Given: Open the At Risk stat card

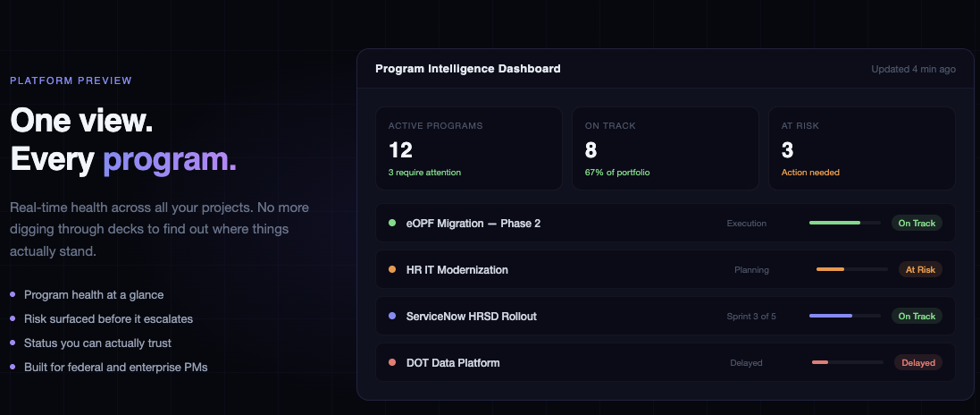Looking at the screenshot, I should click(x=862, y=148).
